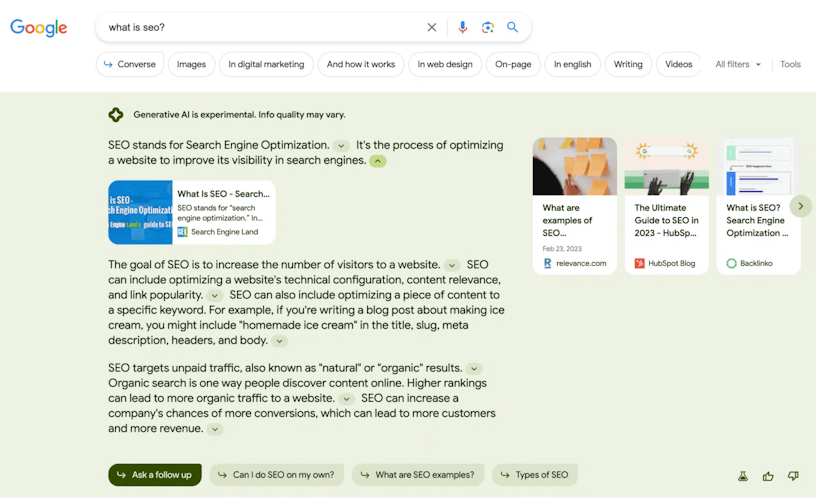This screenshot has height=498, width=816.
Task: Clear the search box with the X icon
Action: pyautogui.click(x=432, y=28)
